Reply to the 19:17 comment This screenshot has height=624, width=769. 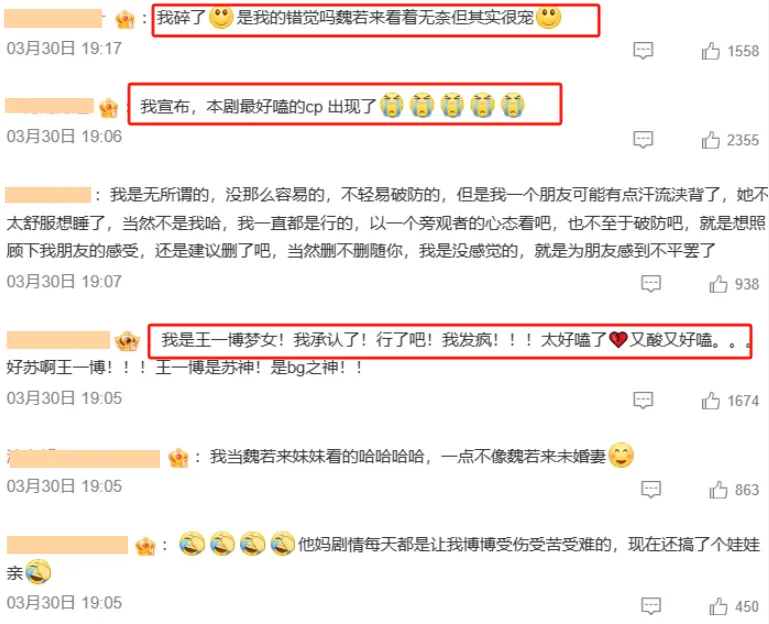click(643, 50)
